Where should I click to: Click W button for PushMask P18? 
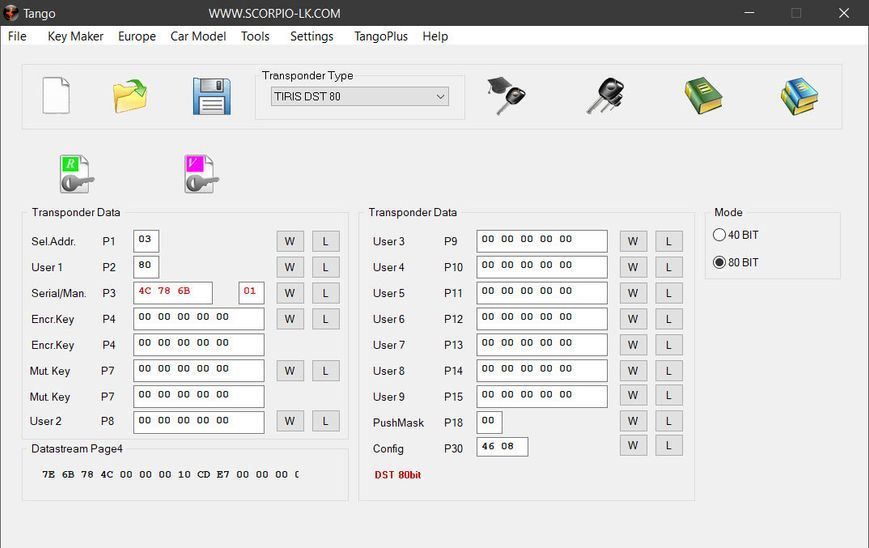[633, 421]
